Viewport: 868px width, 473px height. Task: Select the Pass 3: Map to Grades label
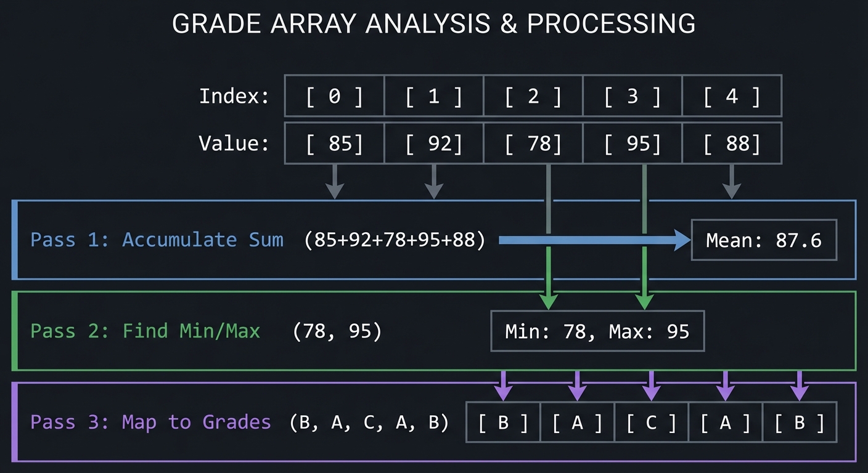coord(151,422)
